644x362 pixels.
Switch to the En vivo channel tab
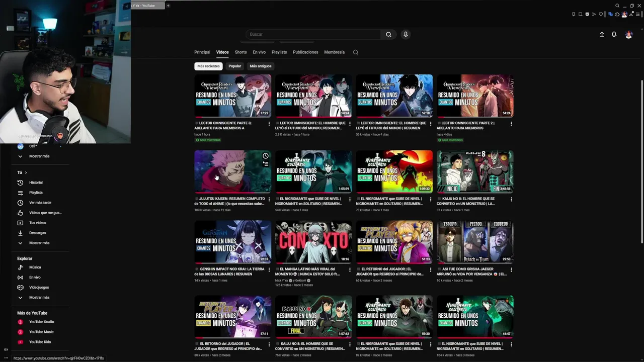(259, 52)
